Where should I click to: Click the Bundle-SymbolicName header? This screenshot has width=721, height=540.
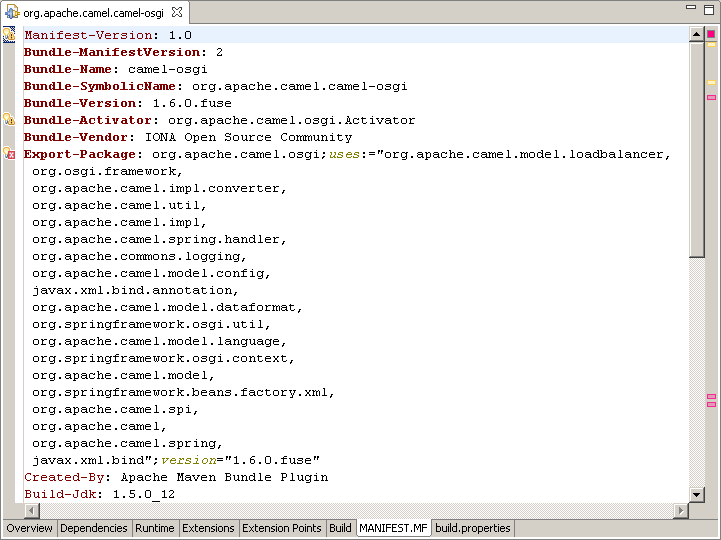pos(100,86)
